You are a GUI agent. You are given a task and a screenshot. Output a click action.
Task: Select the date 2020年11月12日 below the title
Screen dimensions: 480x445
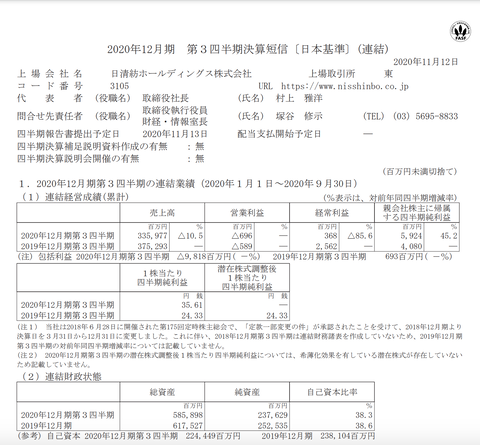click(426, 62)
